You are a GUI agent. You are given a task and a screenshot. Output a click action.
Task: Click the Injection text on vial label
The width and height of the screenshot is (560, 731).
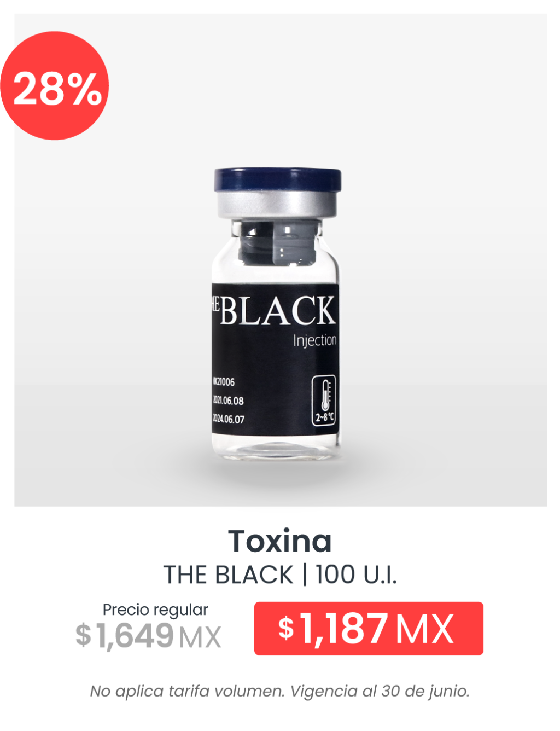[314, 340]
